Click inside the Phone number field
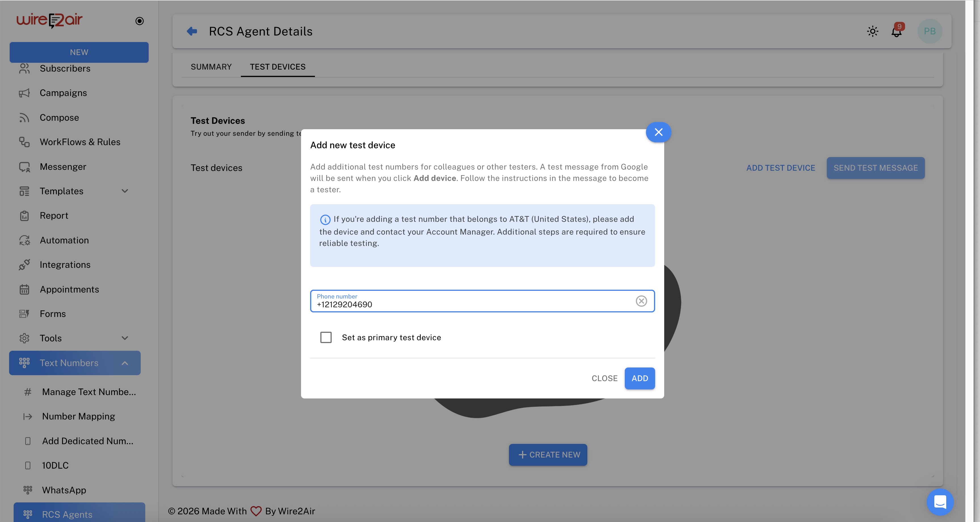Screen dimensions: 980x522 (457, 304)
